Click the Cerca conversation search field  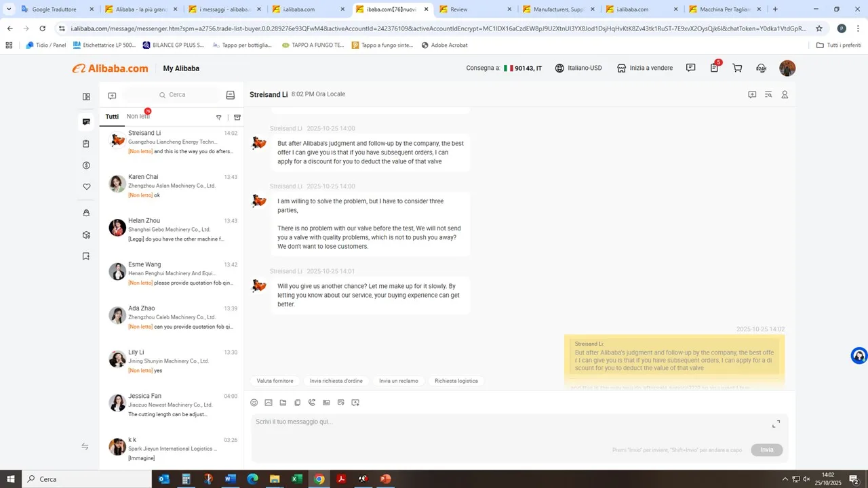pyautogui.click(x=177, y=95)
